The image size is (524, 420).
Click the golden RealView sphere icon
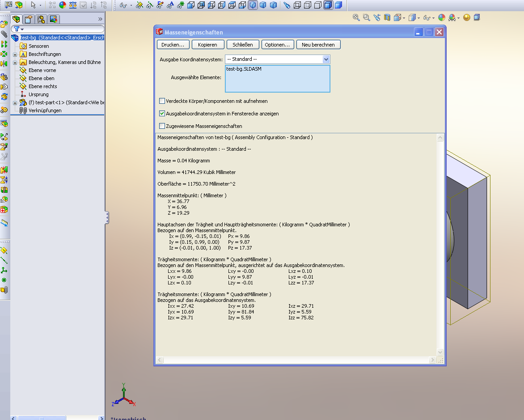[467, 17]
